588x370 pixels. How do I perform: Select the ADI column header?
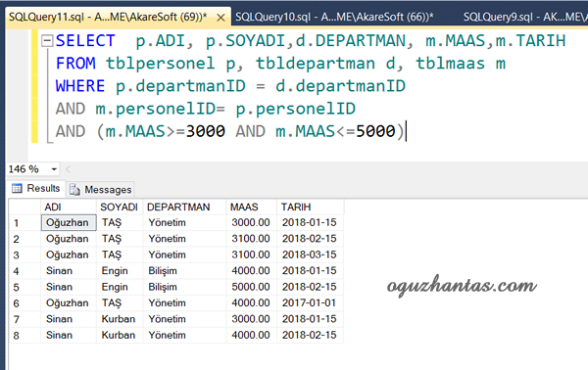coord(69,208)
